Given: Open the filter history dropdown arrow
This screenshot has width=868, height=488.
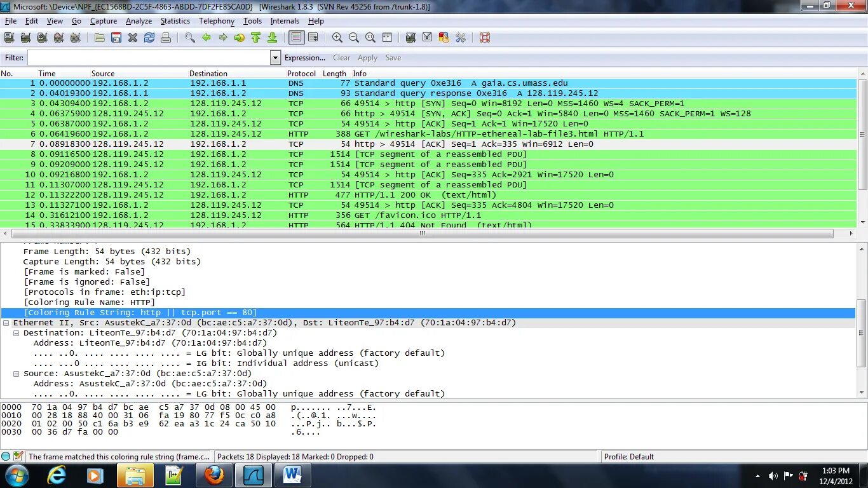Looking at the screenshot, I should (275, 58).
